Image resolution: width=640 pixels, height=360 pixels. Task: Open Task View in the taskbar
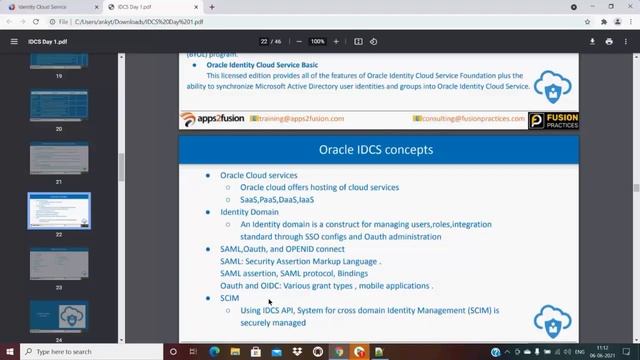(193, 351)
